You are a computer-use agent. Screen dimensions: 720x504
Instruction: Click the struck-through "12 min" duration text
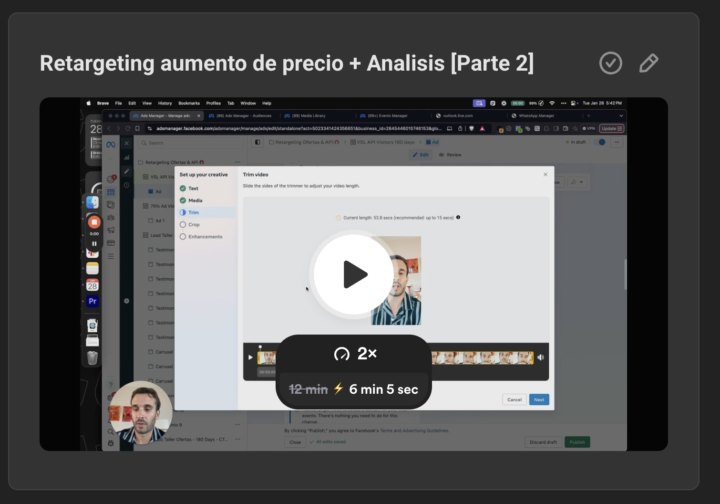[308, 389]
